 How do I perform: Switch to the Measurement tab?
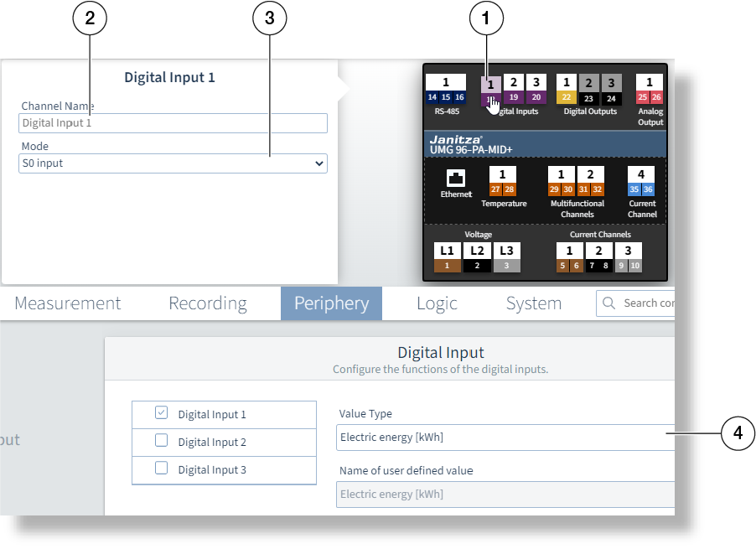(x=68, y=303)
